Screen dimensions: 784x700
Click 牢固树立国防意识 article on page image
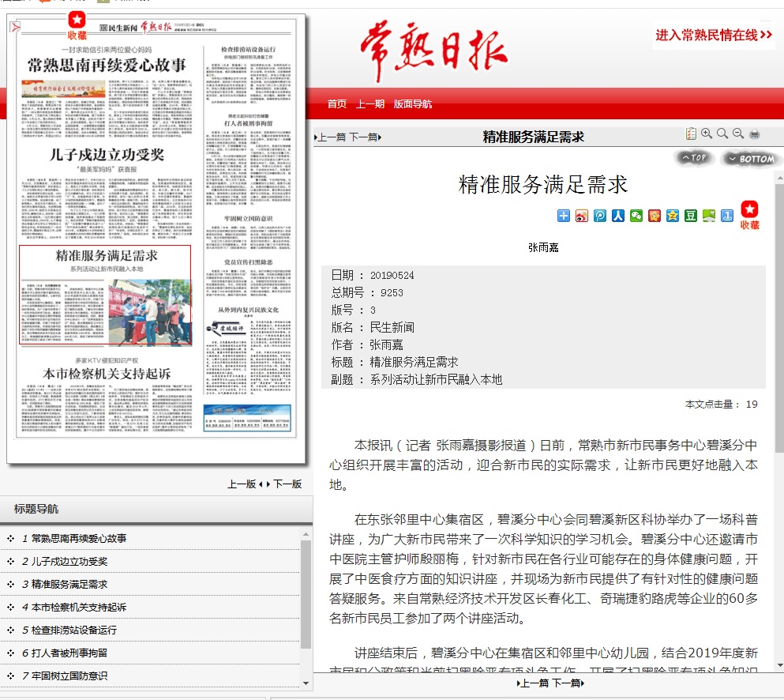tap(249, 232)
